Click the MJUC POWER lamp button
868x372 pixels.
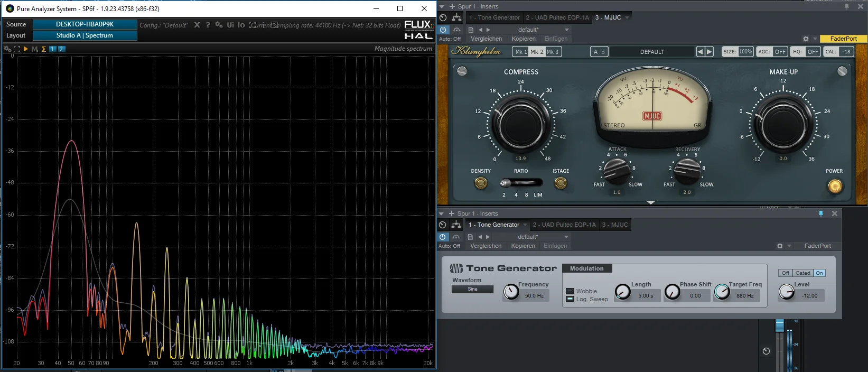click(x=835, y=186)
